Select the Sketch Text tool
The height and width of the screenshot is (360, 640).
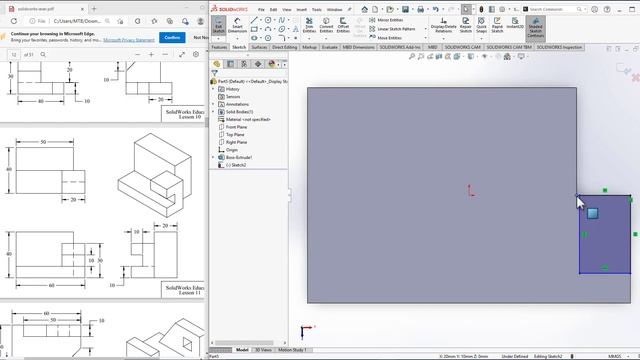[x=296, y=29]
